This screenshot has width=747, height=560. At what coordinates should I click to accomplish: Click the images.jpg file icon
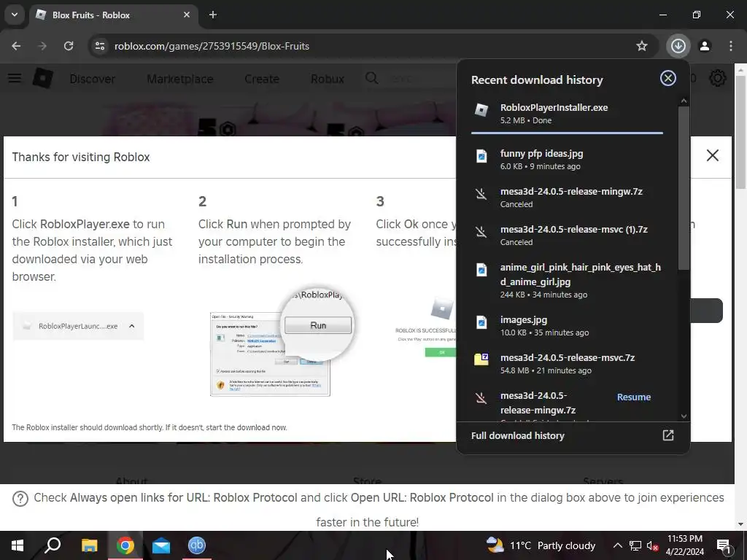pos(481,322)
